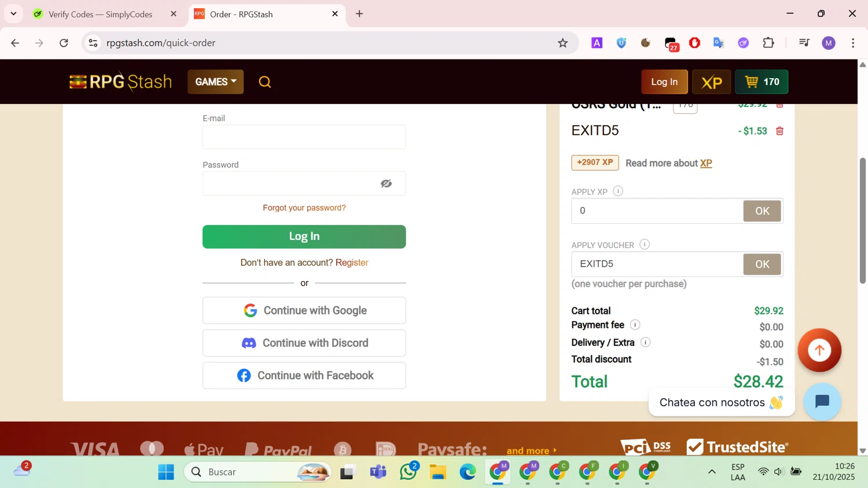Open WhatsApp from the taskbar
Viewport: 868px width, 488px height.
pos(409,472)
